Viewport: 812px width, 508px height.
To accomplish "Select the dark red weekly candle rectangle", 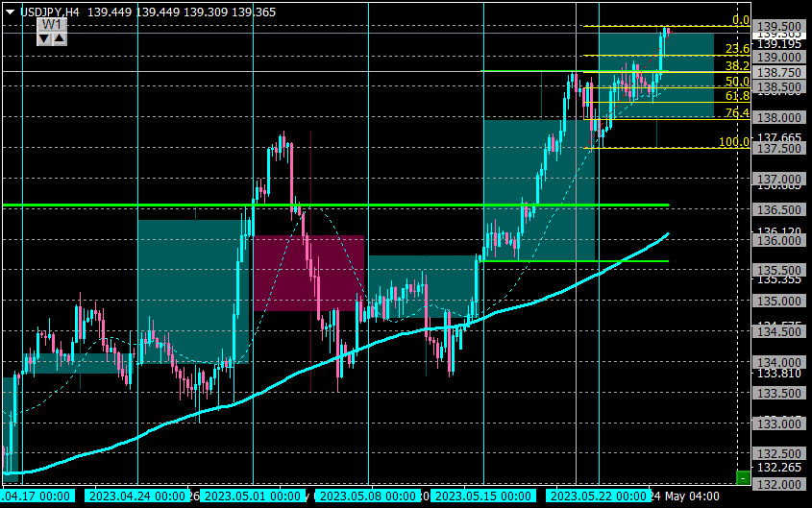I will [x=308, y=273].
